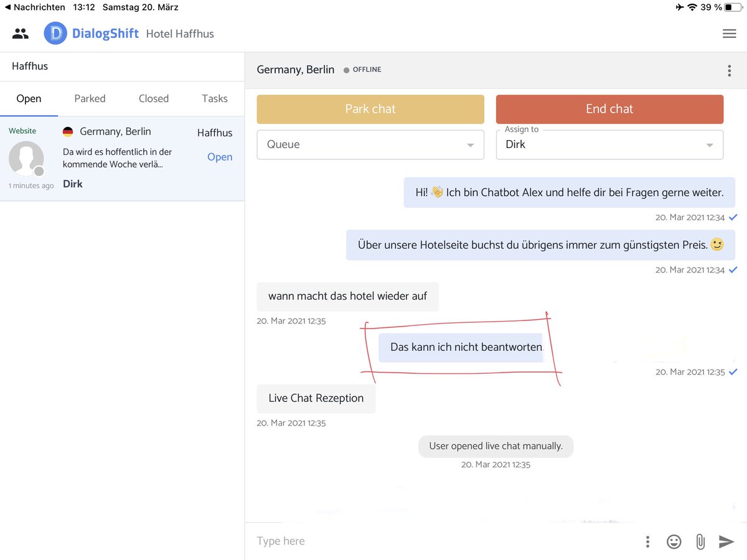Open the chat options three-dot menu
Screen dimensions: 747x560
pyautogui.click(x=729, y=70)
